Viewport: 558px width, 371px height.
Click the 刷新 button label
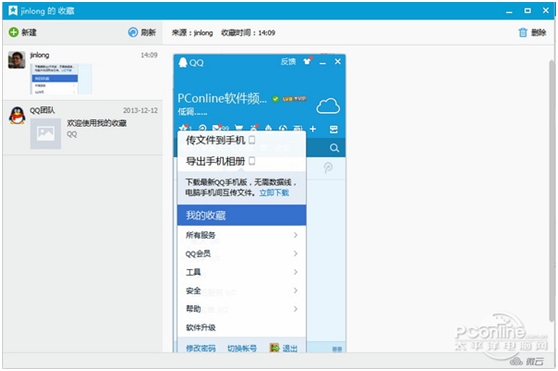point(148,32)
